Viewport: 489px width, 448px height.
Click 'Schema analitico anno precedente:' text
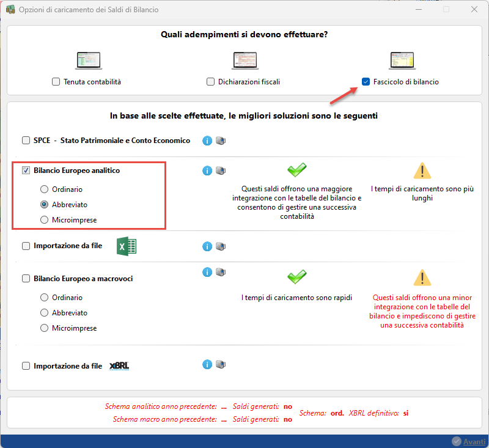coord(161,406)
